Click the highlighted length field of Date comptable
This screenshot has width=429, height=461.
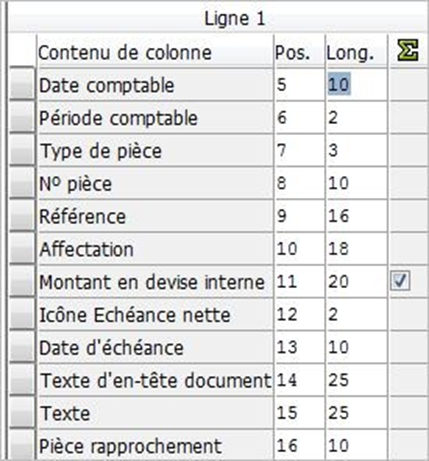(356, 84)
